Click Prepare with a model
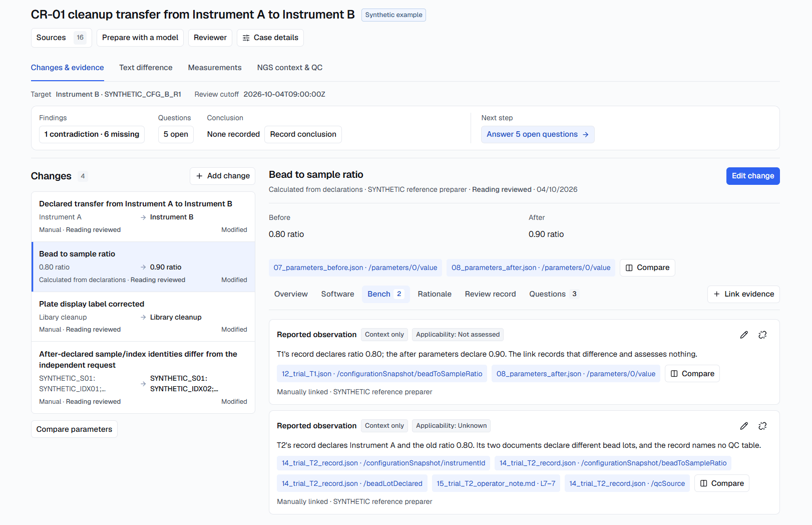This screenshot has width=812, height=525. point(140,38)
